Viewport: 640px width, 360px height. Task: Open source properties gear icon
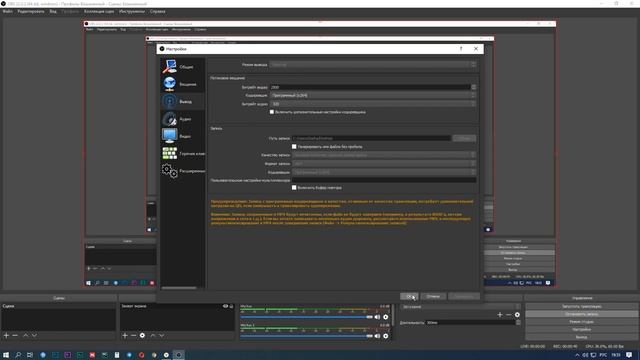tap(142, 335)
